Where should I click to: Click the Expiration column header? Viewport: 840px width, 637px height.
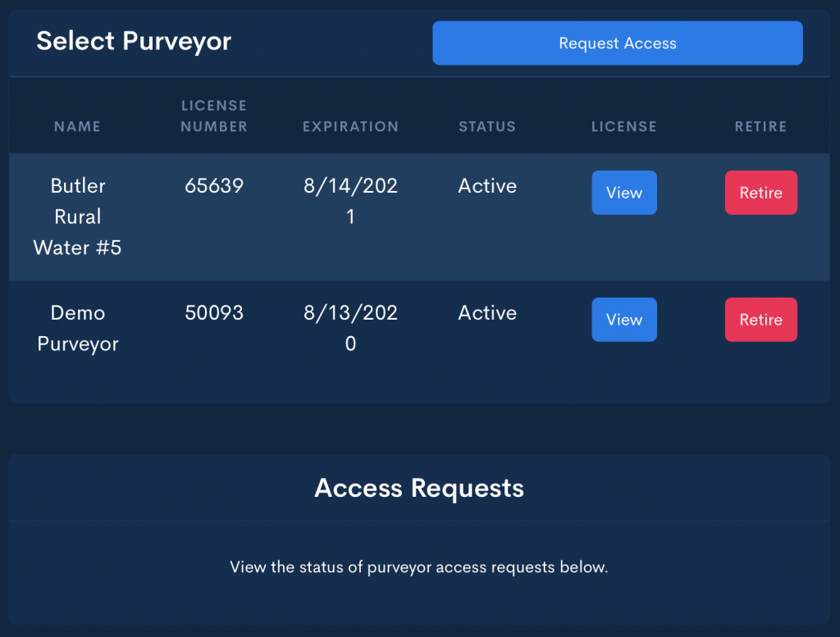[x=350, y=126]
